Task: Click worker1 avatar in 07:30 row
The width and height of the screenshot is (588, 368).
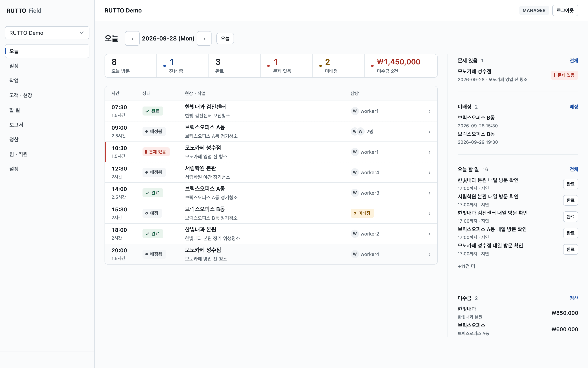Action: click(355, 111)
